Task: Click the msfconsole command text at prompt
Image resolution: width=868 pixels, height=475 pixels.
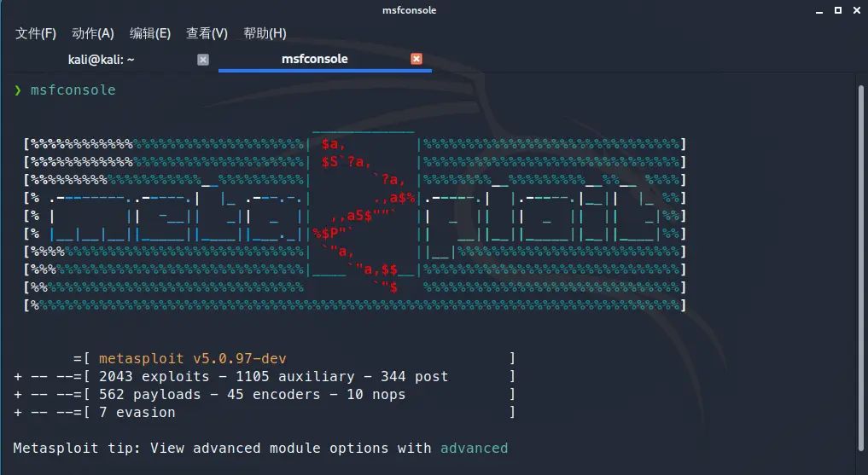Action: [x=73, y=90]
